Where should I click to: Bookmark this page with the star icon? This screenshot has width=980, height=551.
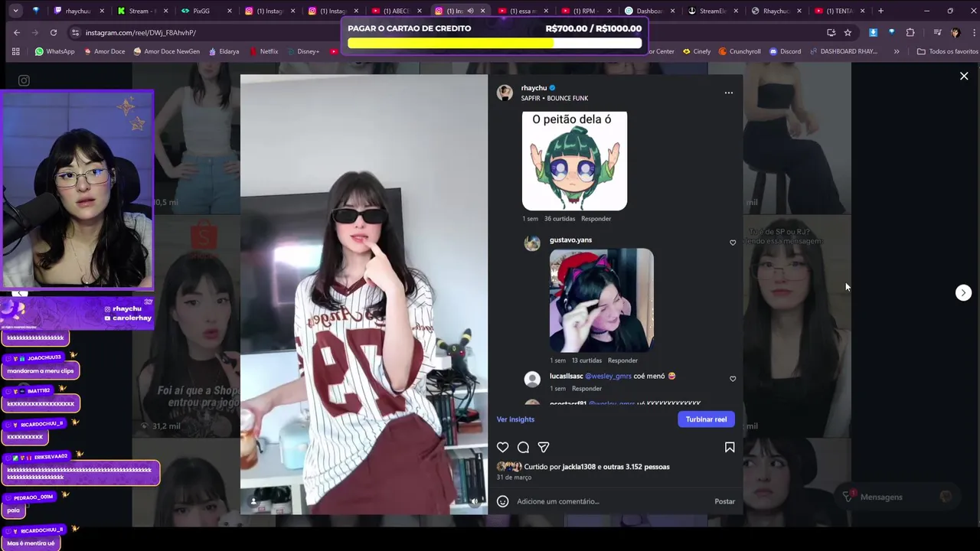tap(848, 32)
